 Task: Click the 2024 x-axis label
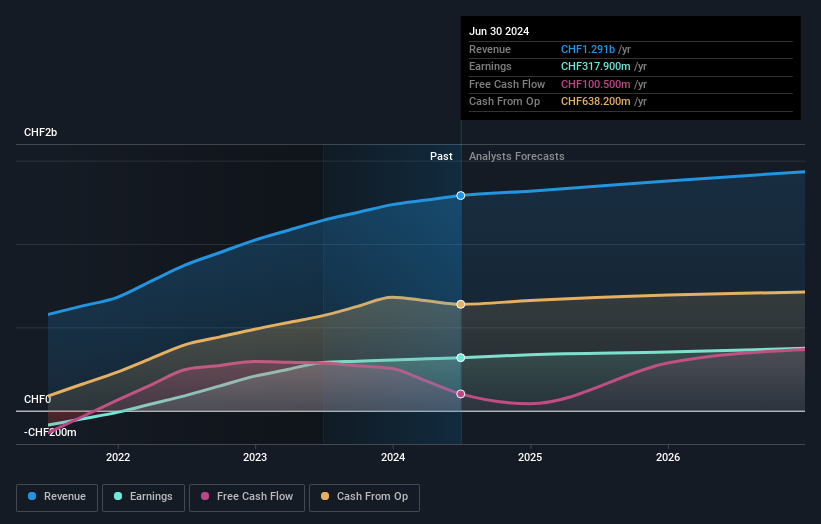[x=393, y=457]
